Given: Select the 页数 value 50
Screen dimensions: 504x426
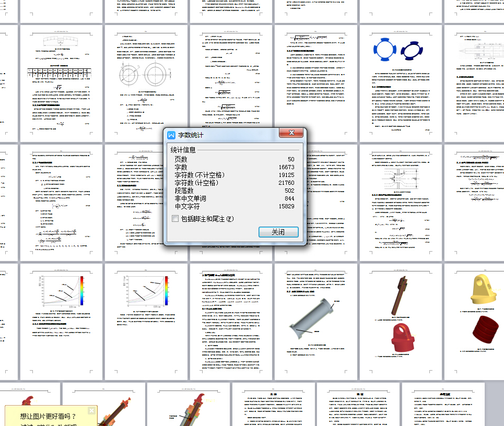Looking at the screenshot, I should coord(291,159).
